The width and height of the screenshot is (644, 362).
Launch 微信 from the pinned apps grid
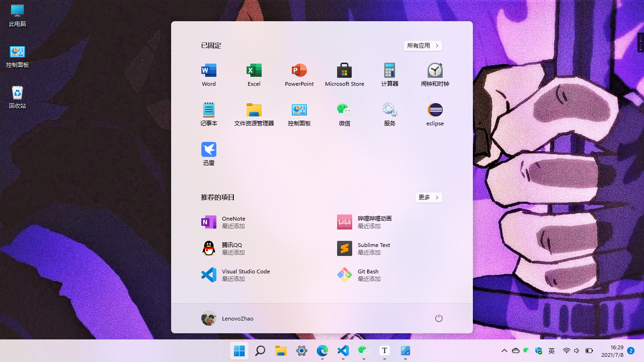point(345,115)
